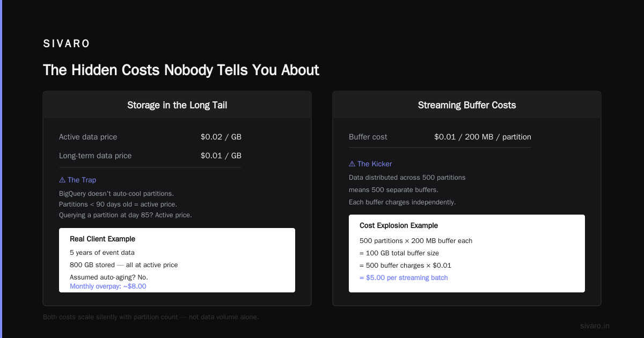Click '= $5.00 per streaming batch' line
This screenshot has width=644, height=338.
404,278
